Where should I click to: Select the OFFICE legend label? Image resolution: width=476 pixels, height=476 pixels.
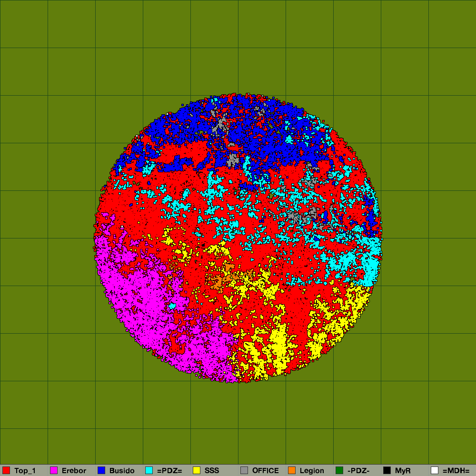(x=265, y=471)
